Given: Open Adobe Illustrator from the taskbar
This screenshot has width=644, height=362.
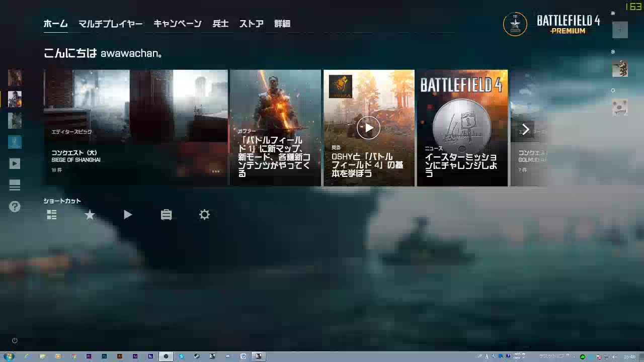Looking at the screenshot, I should tap(120, 356).
